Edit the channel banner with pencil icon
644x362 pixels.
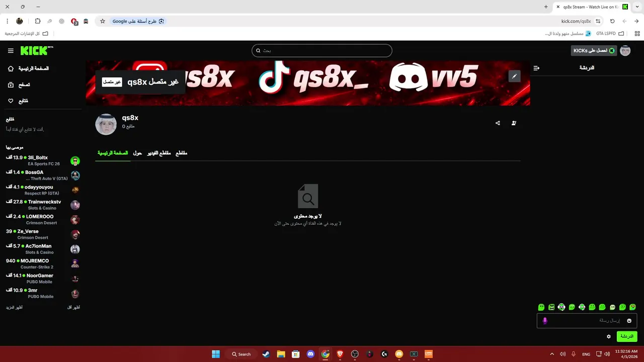(x=514, y=76)
